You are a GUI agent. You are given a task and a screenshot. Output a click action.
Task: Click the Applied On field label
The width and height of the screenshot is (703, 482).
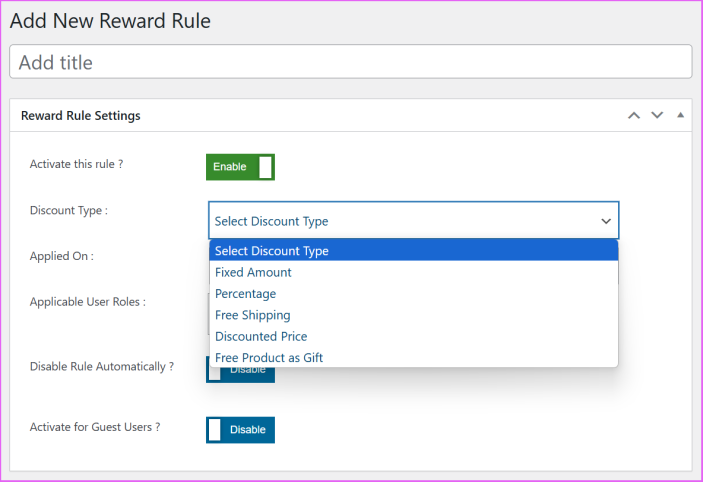pyautogui.click(x=62, y=256)
